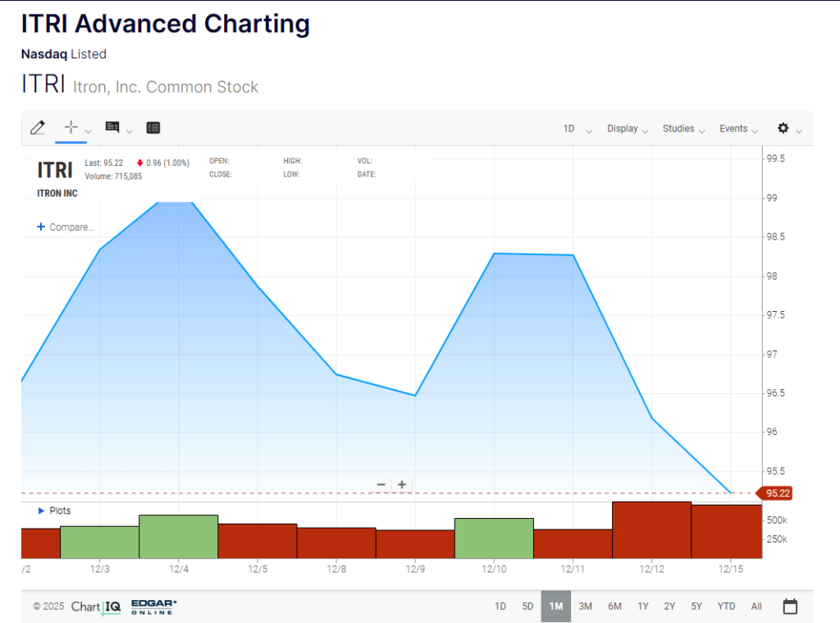The image size is (840, 623).
Task: Toggle the data table view icon
Action: pyautogui.click(x=153, y=128)
